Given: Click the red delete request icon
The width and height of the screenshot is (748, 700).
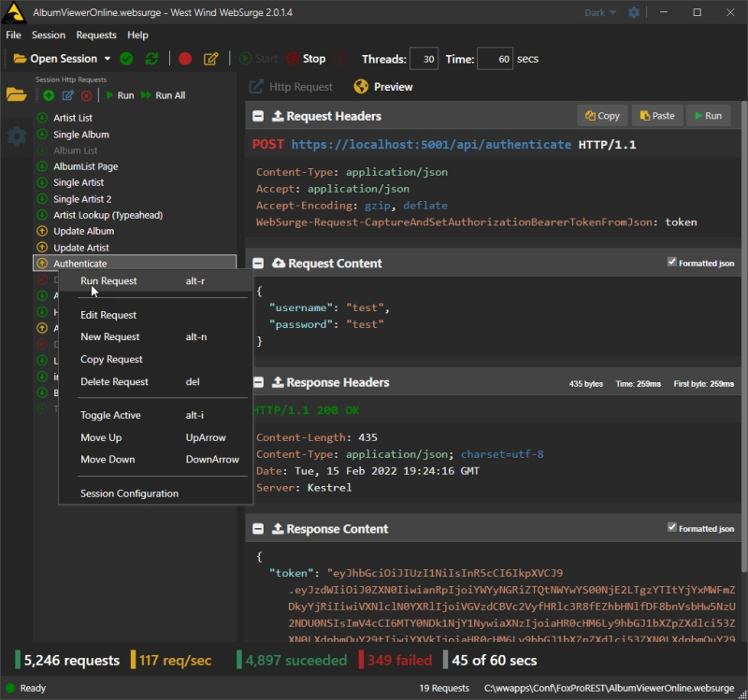Looking at the screenshot, I should coord(86,96).
